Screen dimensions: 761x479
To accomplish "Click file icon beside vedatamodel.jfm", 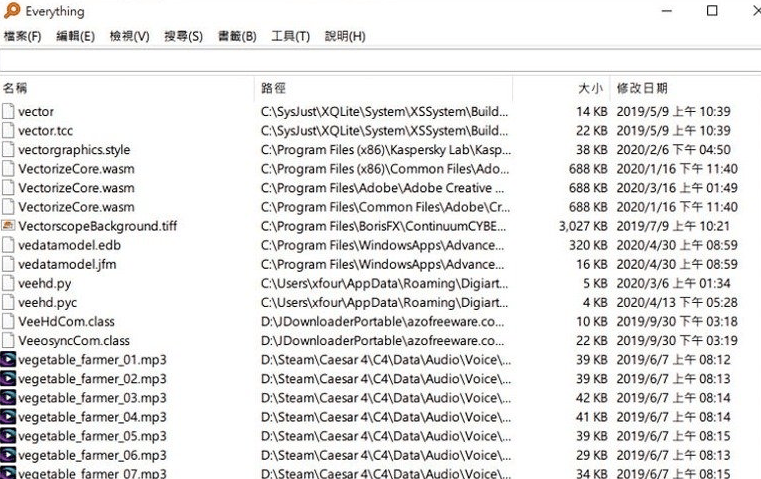I will click(8, 264).
